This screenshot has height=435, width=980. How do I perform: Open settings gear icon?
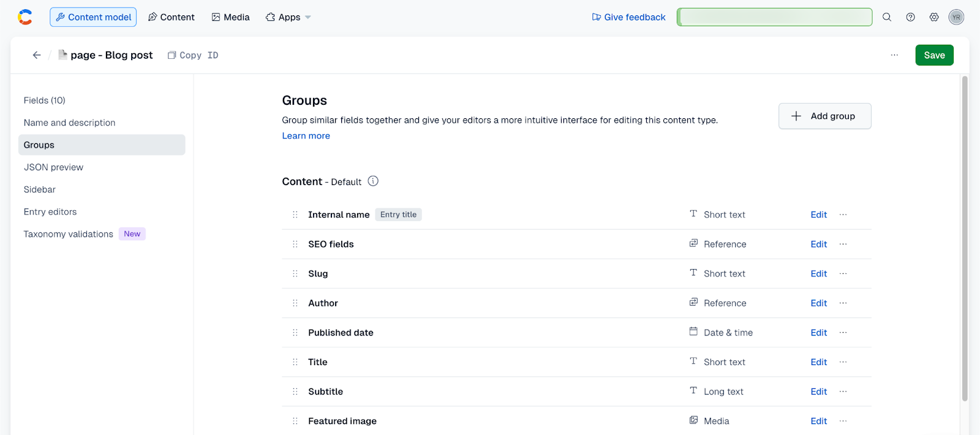coord(934,17)
